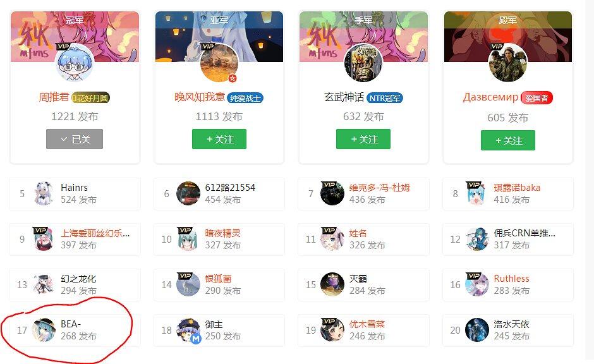The height and width of the screenshot is (364, 594).
Task: Open 琪露诺baka rank 8 avatar
Action: pos(477,193)
